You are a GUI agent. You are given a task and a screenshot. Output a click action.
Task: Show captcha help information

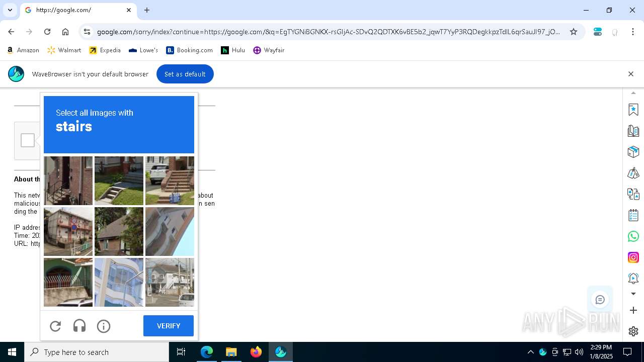point(104,326)
